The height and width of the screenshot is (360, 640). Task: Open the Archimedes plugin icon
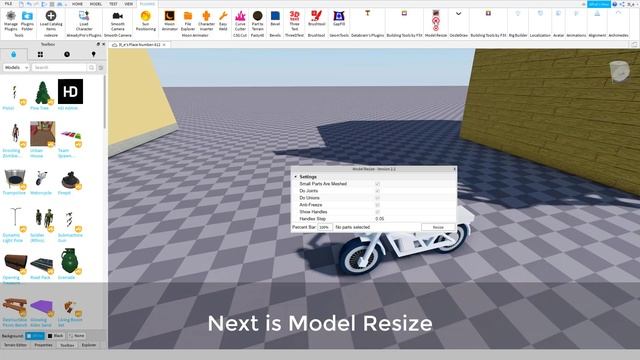pyautogui.click(x=618, y=13)
